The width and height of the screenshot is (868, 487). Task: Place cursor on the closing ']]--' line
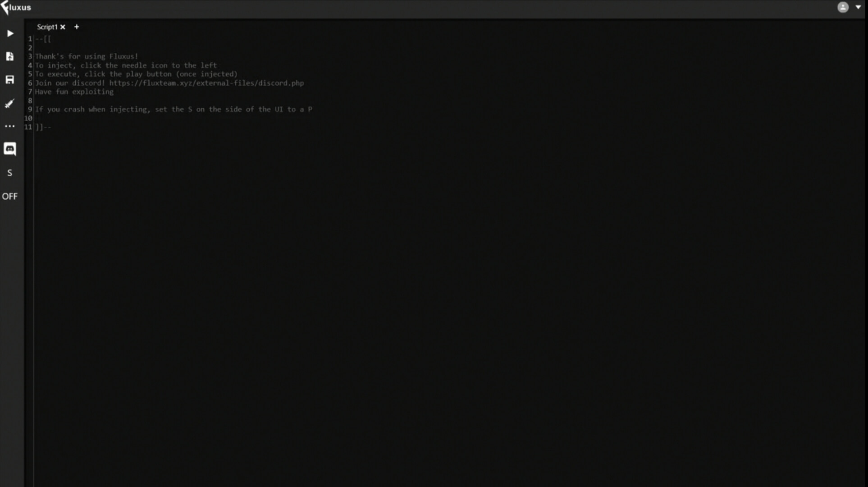click(x=43, y=127)
